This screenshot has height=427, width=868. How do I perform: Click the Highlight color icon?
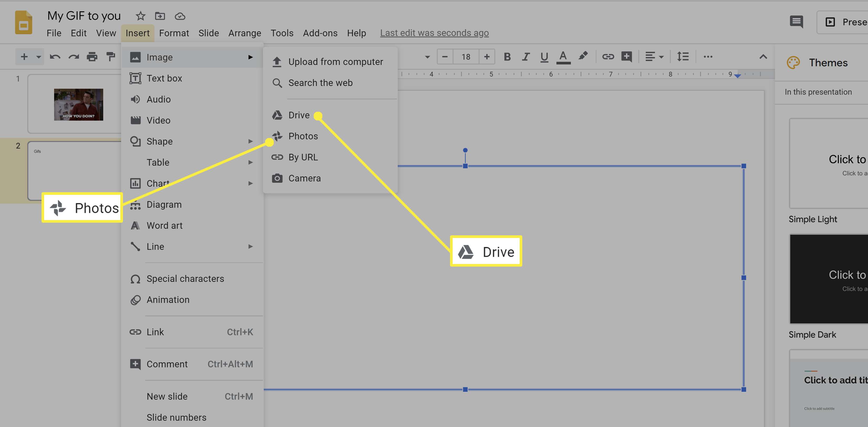tap(583, 57)
